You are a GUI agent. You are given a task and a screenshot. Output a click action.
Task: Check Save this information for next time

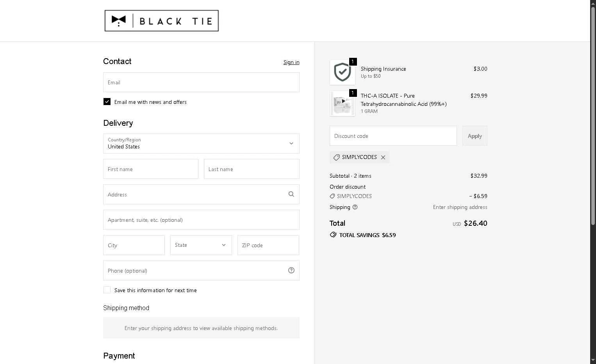coord(107,290)
